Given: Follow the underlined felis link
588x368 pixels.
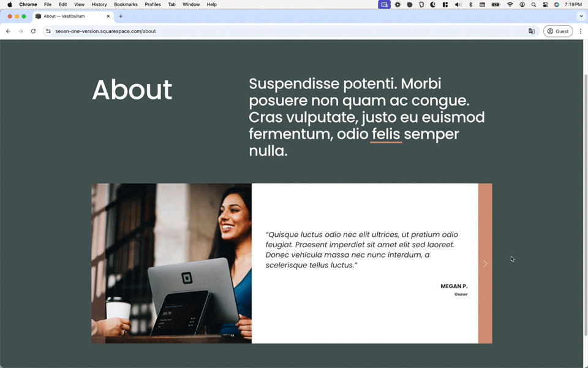Looking at the screenshot, I should tap(386, 134).
